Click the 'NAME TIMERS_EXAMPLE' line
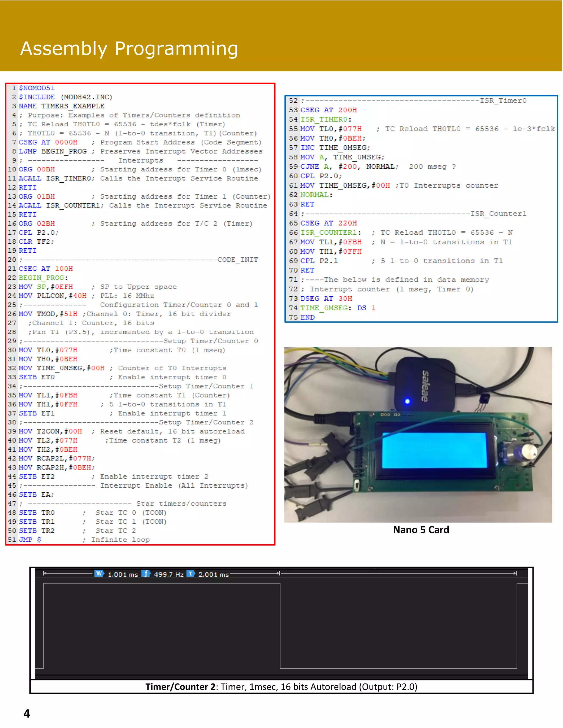The height and width of the screenshot is (728, 563). (61, 106)
